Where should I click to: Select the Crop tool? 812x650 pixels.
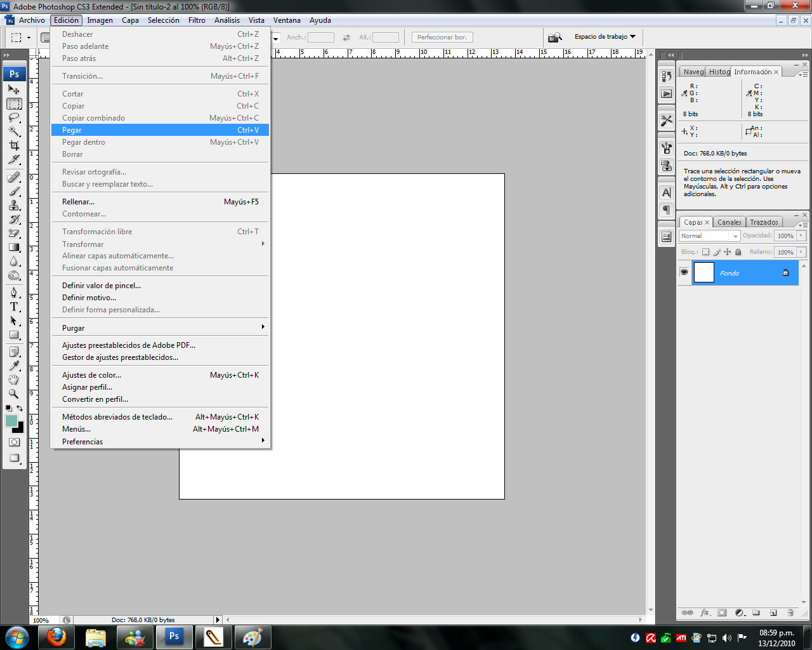(14, 145)
